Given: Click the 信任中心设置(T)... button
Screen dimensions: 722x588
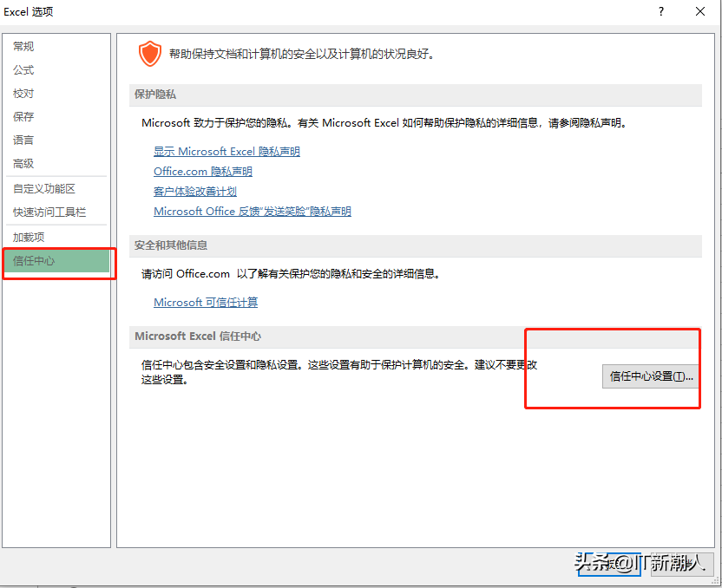Looking at the screenshot, I should point(651,376).
